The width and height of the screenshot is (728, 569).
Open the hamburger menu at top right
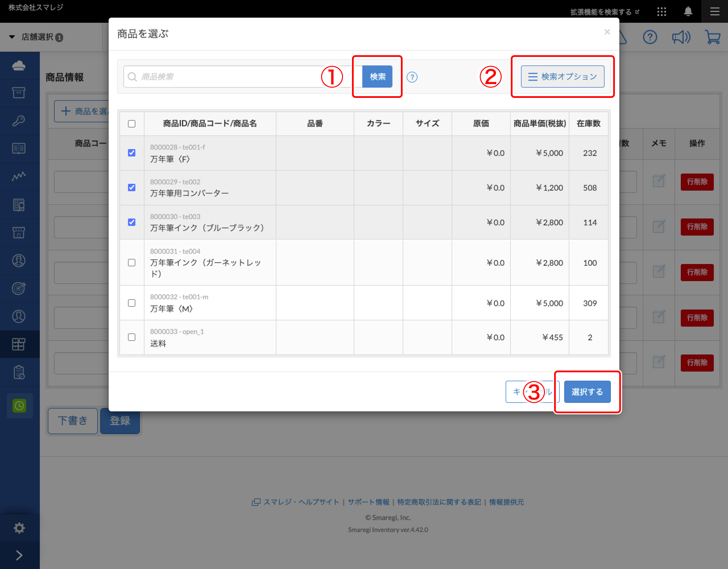[714, 12]
